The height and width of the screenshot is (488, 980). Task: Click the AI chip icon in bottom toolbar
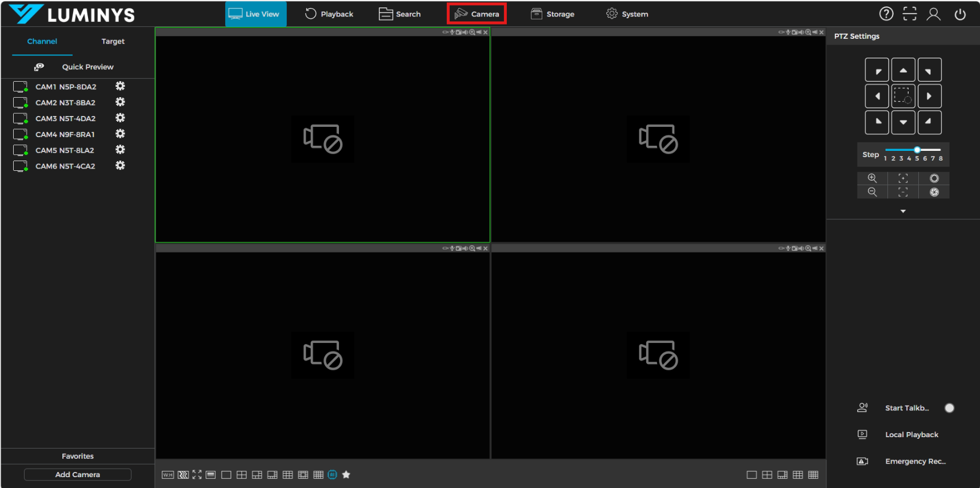tap(332, 475)
